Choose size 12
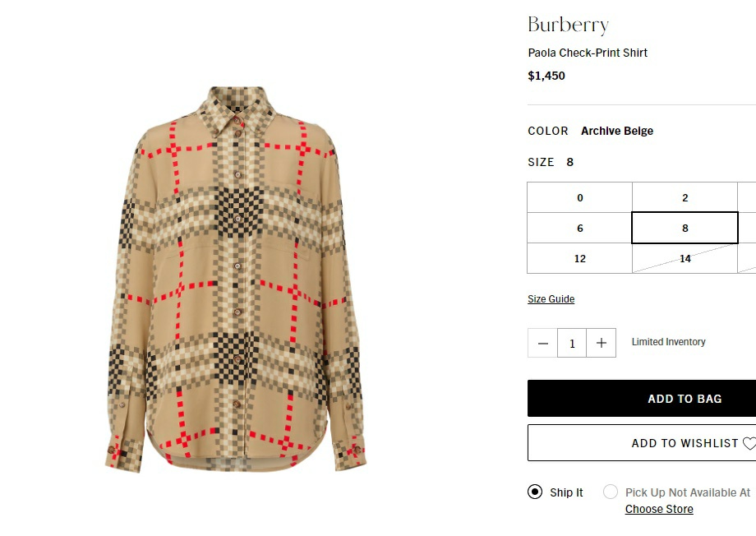The image size is (756, 536). [x=580, y=258]
